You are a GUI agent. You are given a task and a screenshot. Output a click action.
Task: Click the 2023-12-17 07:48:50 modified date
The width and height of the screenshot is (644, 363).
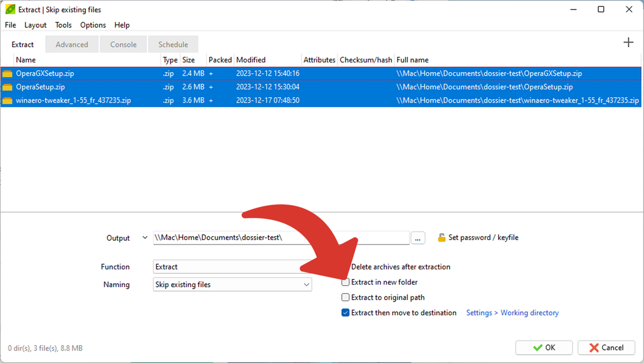[268, 100]
